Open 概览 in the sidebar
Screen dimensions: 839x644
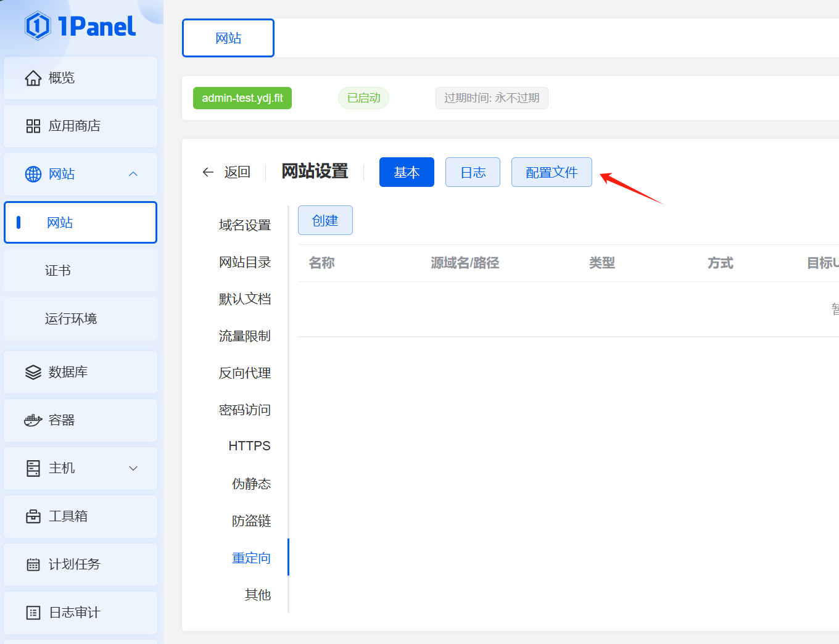80,78
